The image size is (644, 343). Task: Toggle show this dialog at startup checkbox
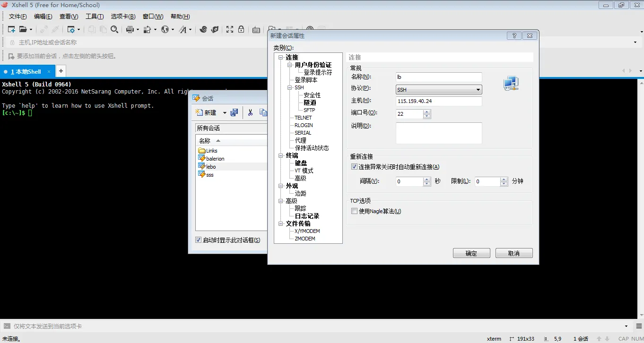pyautogui.click(x=198, y=240)
